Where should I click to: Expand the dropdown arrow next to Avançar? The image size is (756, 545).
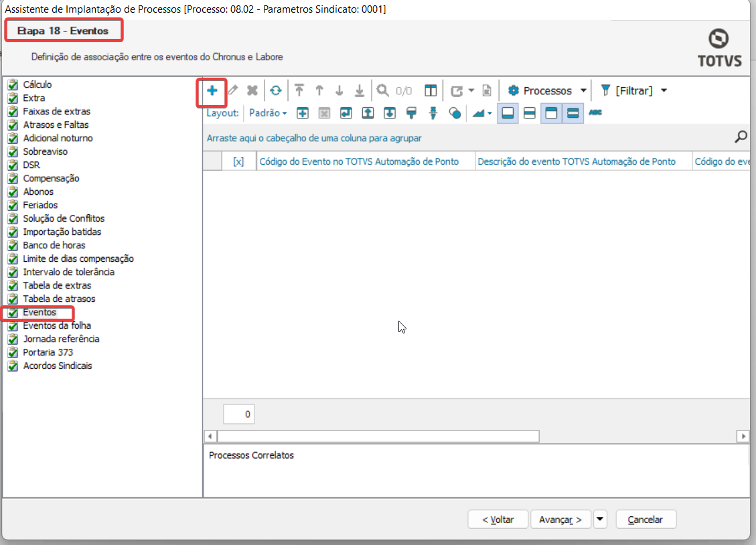(x=600, y=520)
